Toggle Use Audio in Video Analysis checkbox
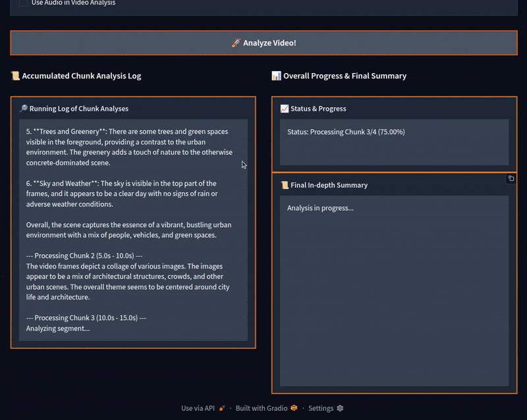The image size is (527, 420). click(24, 3)
